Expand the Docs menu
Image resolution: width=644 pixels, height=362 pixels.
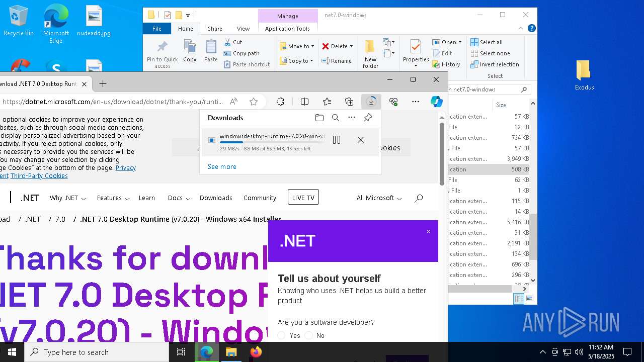[x=179, y=198]
